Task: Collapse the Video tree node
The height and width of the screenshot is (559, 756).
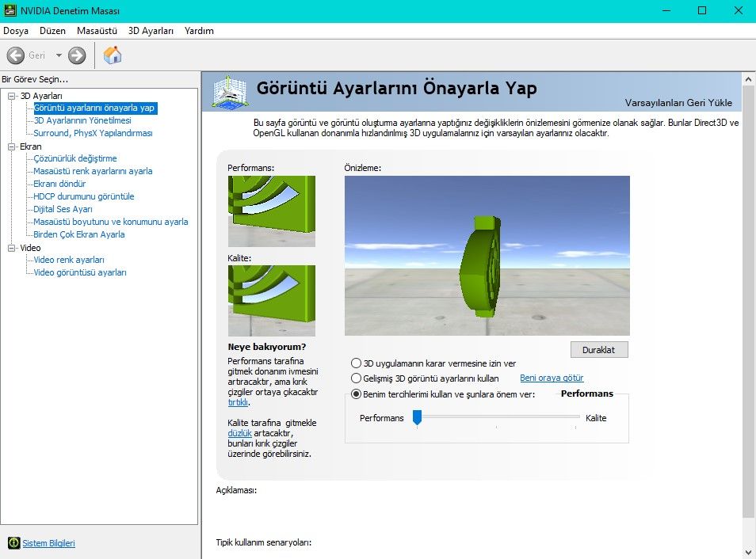Action: [x=12, y=248]
